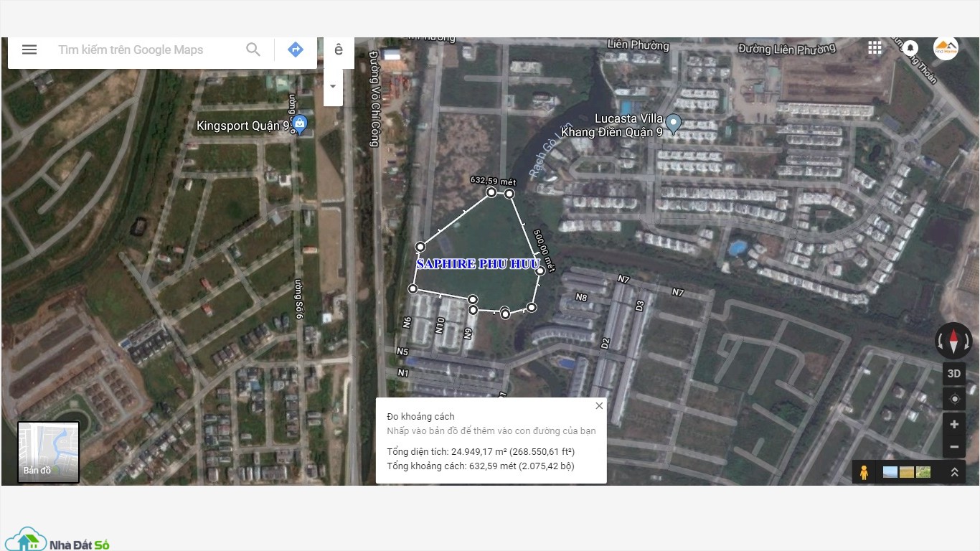This screenshot has width=980, height=551.
Task: Open the Google Maps hamburger menu
Action: point(29,50)
